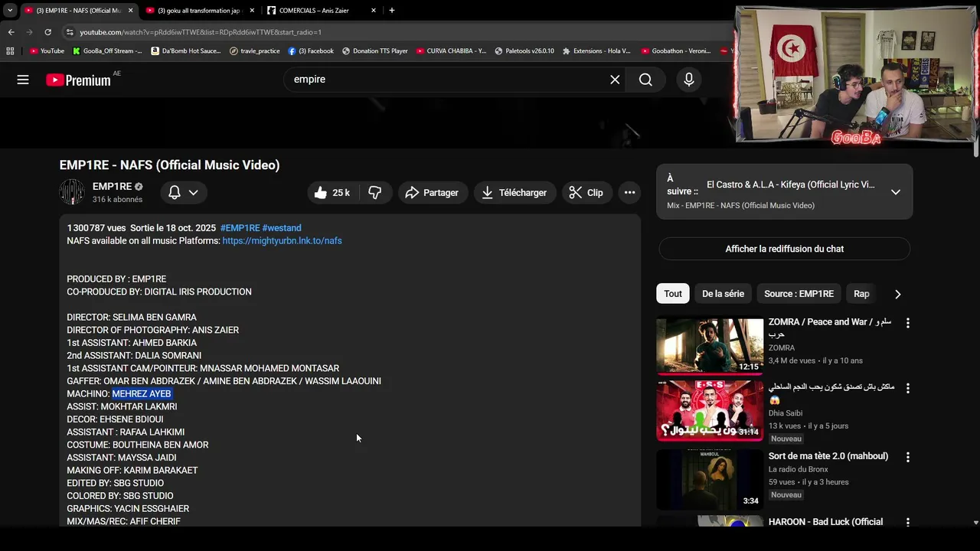Open Extensions - Hola V... bookmark
980x551 pixels.
pyautogui.click(x=597, y=51)
